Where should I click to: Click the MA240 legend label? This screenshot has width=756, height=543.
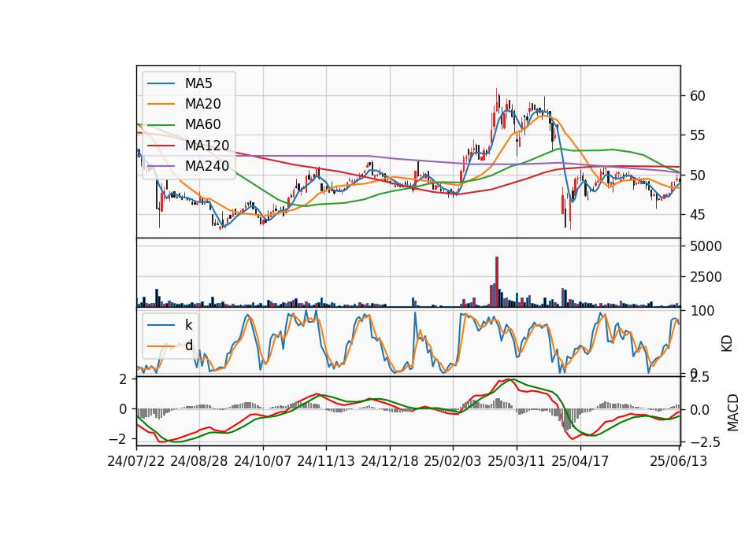[x=207, y=166]
